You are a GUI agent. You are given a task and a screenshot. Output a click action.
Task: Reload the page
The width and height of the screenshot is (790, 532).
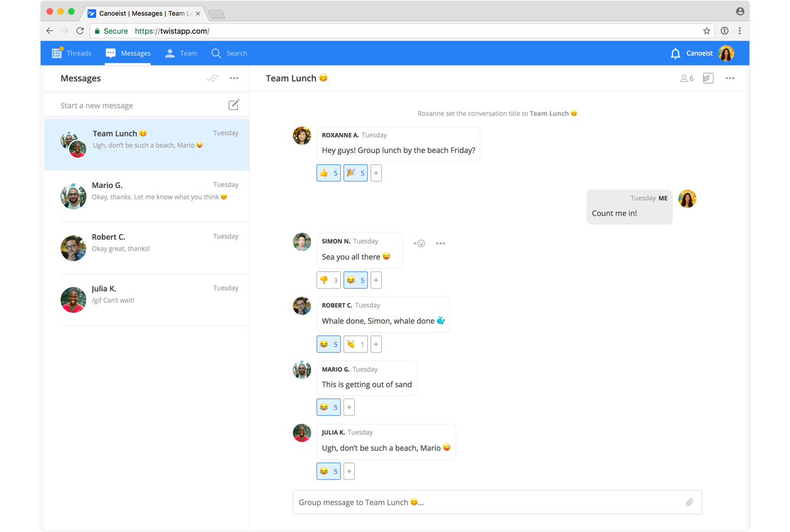tap(80, 31)
